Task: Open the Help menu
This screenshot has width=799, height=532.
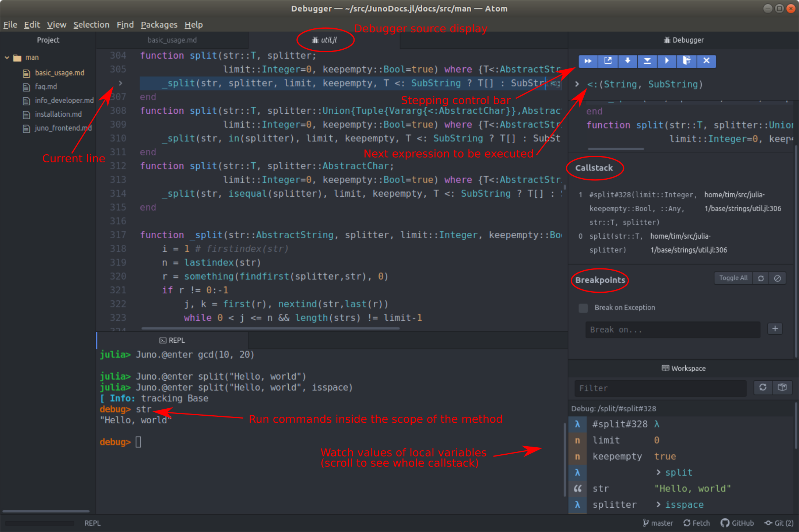Action: point(194,25)
